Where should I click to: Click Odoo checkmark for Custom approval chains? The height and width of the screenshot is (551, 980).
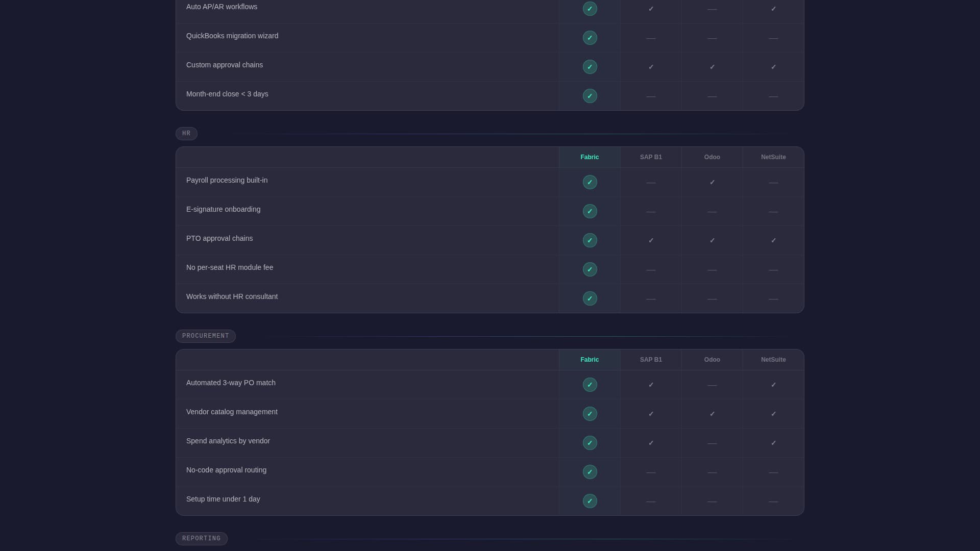(712, 67)
